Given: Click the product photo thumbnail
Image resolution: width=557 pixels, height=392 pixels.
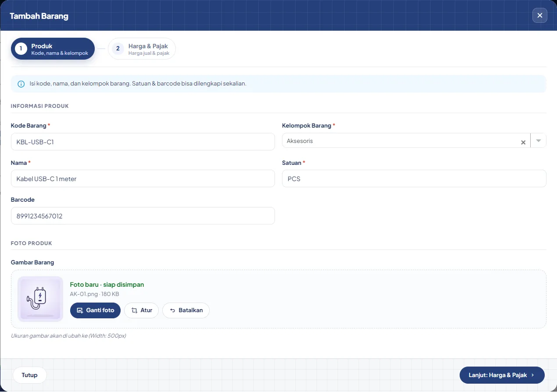Looking at the screenshot, I should 40,299.
